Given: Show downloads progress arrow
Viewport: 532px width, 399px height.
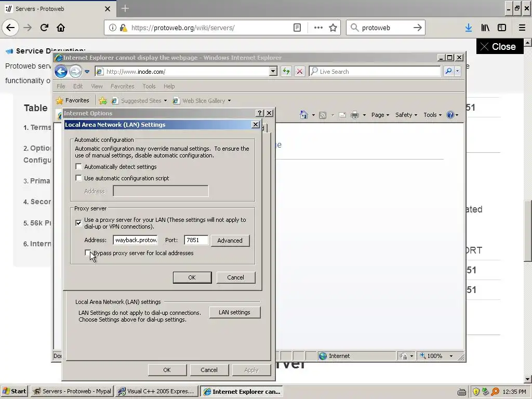Looking at the screenshot, I should 469,28.
